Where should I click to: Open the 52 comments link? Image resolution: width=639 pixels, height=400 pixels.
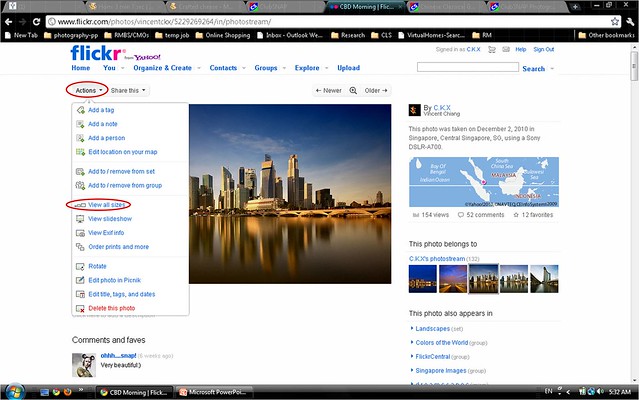coord(481,215)
